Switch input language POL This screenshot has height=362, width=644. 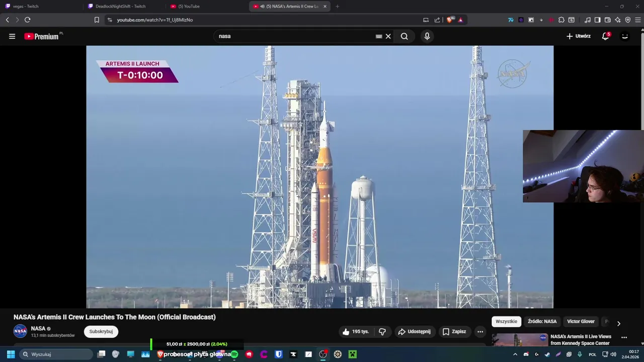[593, 354]
